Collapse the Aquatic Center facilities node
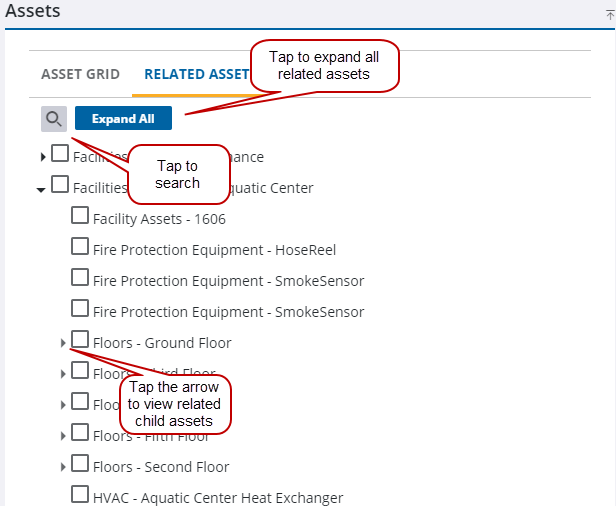Image resolution: width=616 pixels, height=506 pixels. [x=41, y=190]
